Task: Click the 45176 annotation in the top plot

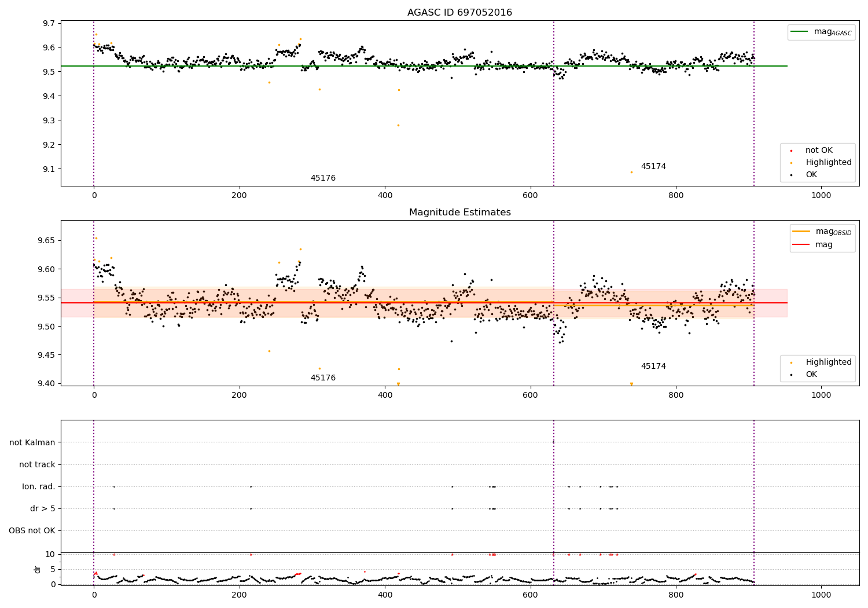Action: pos(323,178)
